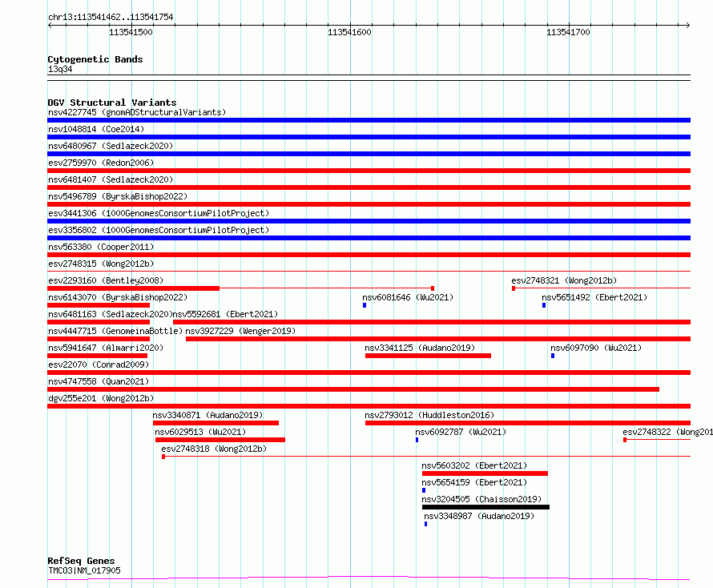This screenshot has width=713, height=588.
Task: Click nsv5603202 (Ebert2021) label
Action: point(474,465)
